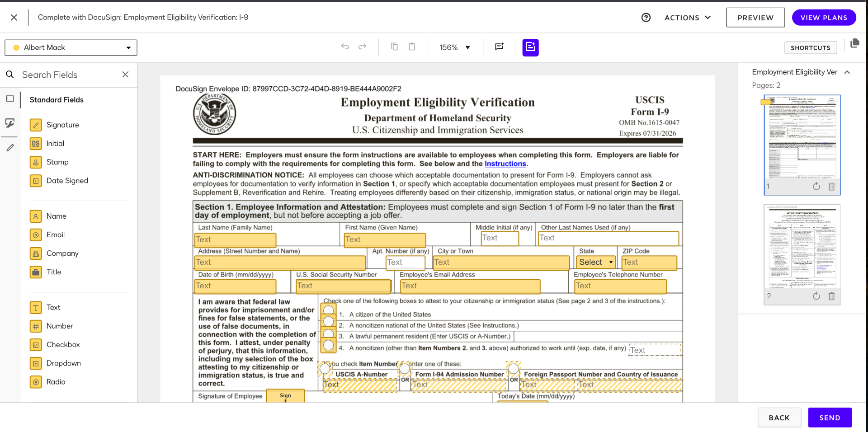868x432 pixels.
Task: Delete page 2 with trash icon
Action: coord(831,296)
